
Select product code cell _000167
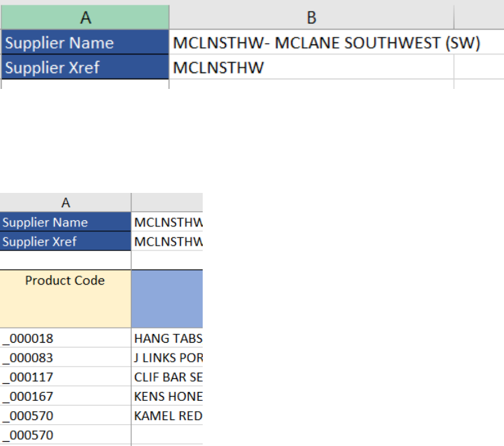click(x=65, y=396)
